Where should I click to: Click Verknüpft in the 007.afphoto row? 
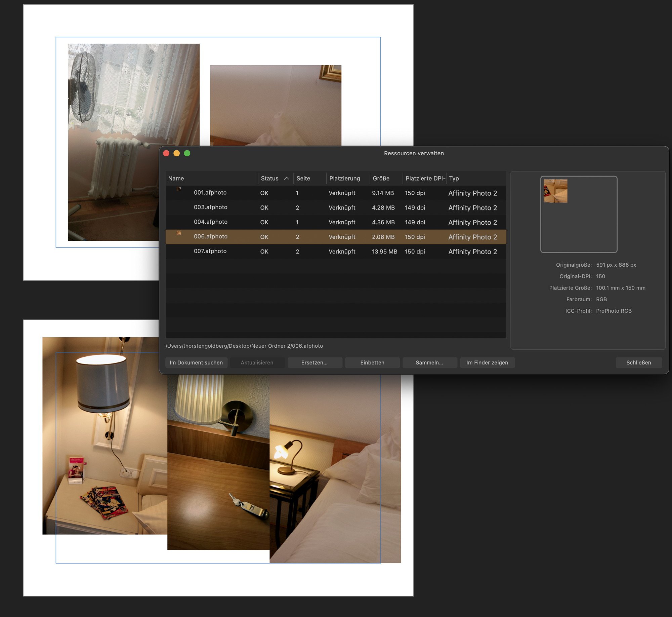(342, 252)
